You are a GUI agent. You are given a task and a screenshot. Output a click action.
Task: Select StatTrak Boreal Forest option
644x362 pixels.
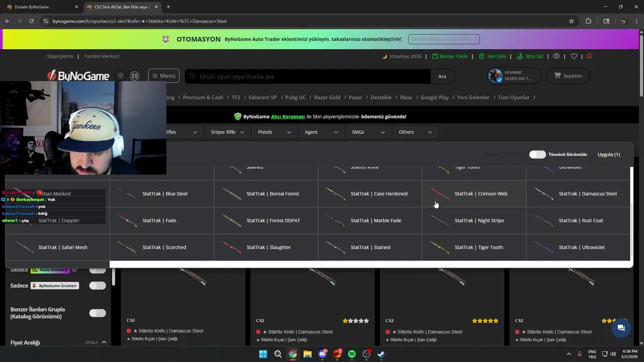[266, 194]
